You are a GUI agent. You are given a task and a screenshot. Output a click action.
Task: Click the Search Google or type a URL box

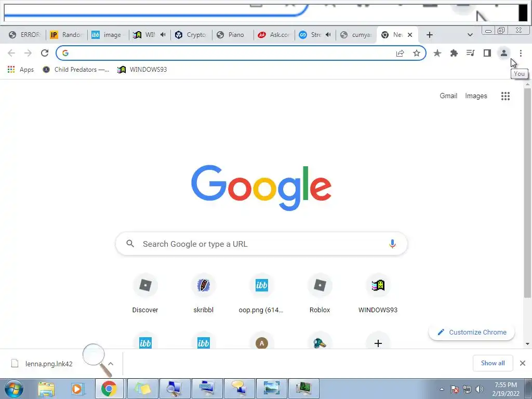tap(262, 244)
